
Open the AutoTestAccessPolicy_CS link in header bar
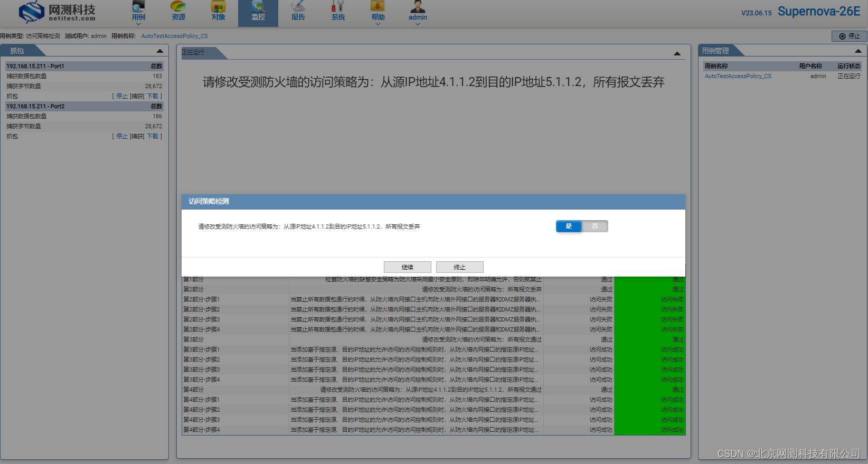tap(174, 36)
